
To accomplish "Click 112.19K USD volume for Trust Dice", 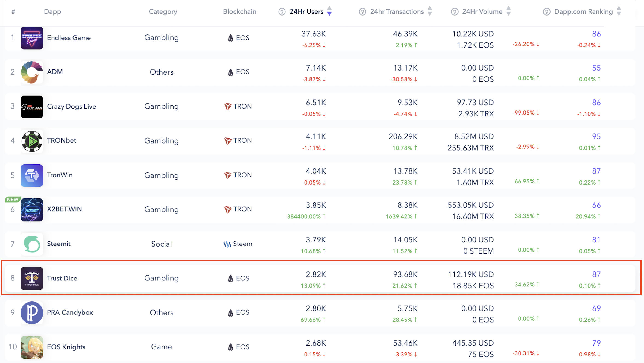I will click(x=471, y=274).
